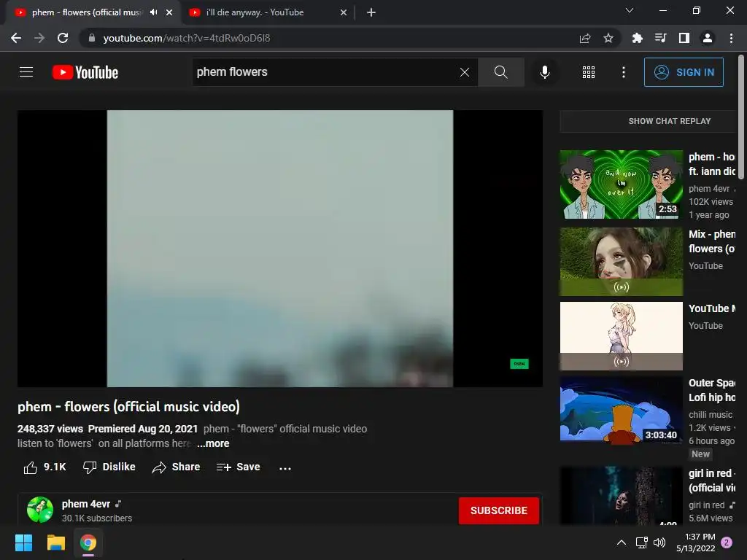Reload the YouTube page
Screen dimensions: 747x560
pyautogui.click(x=63, y=38)
